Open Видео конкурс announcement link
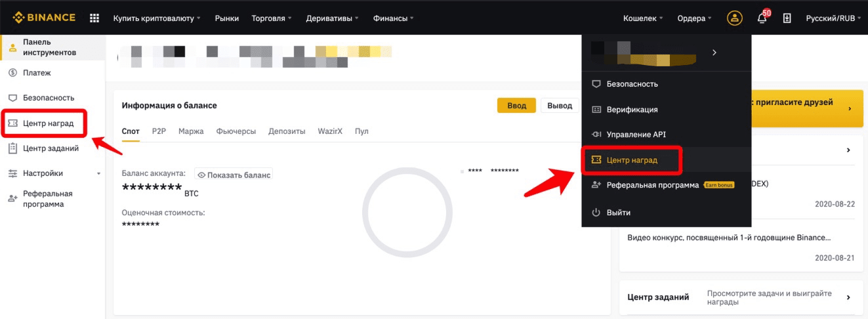Image resolution: width=868 pixels, height=319 pixels. coord(729,238)
